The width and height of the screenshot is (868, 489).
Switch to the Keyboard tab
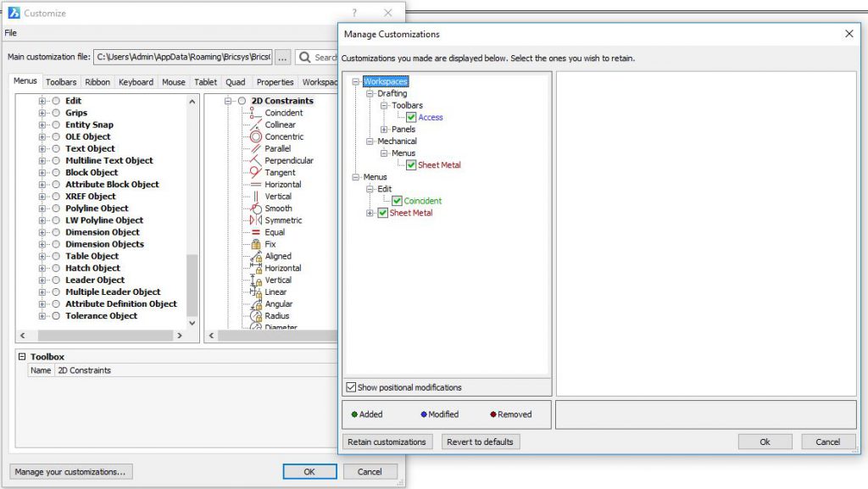pyautogui.click(x=136, y=82)
